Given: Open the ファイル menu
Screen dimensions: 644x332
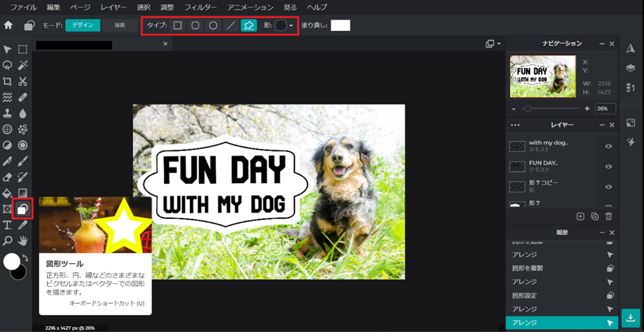Looking at the screenshot, I should (23, 8).
